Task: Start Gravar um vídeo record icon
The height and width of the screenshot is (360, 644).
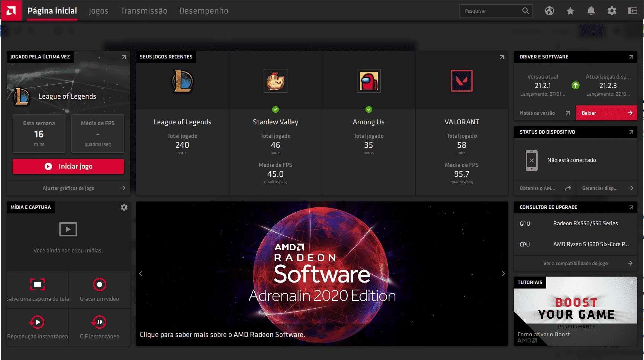Action: coord(100,284)
